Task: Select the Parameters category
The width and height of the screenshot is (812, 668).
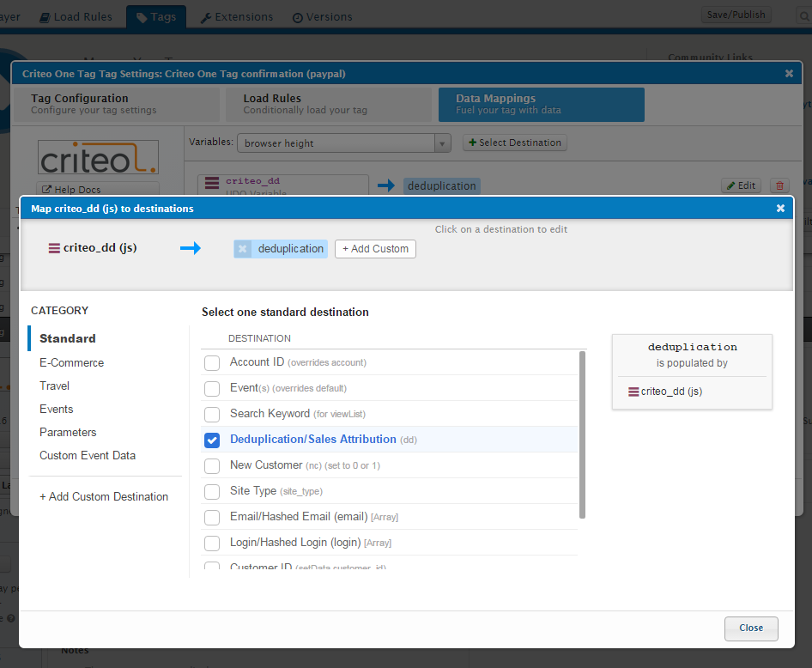Action: tap(68, 433)
